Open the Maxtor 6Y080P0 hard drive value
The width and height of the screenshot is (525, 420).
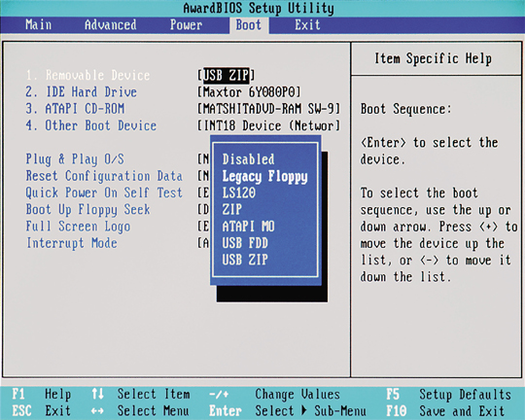click(x=249, y=91)
